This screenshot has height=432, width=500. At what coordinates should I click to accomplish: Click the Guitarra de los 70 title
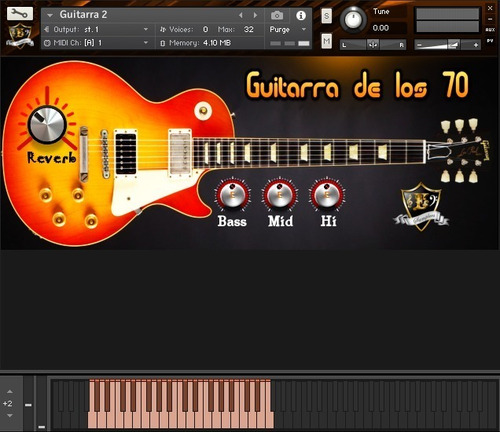pos(358,85)
